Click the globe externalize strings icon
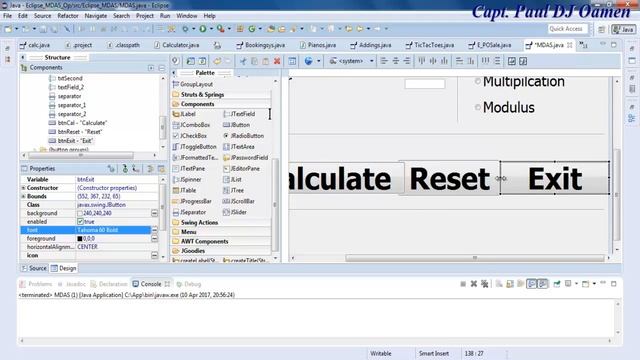The width and height of the screenshot is (640, 360). (x=309, y=61)
